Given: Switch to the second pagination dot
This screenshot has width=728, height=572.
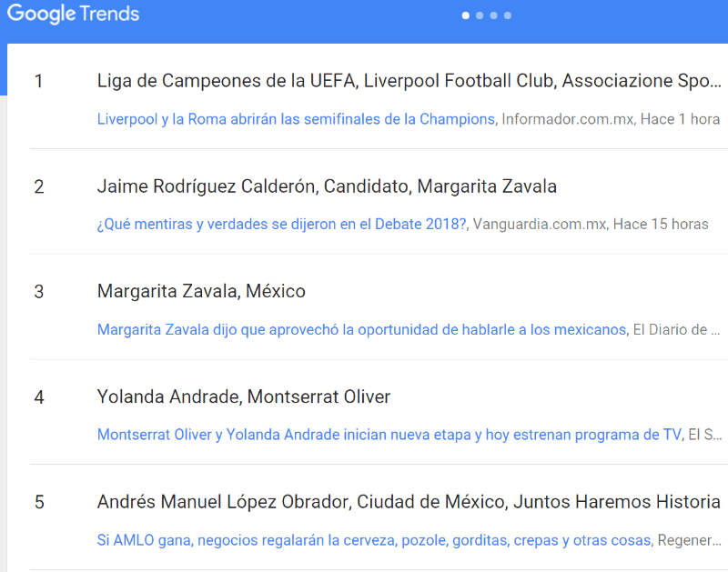Looking at the screenshot, I should [x=480, y=15].
